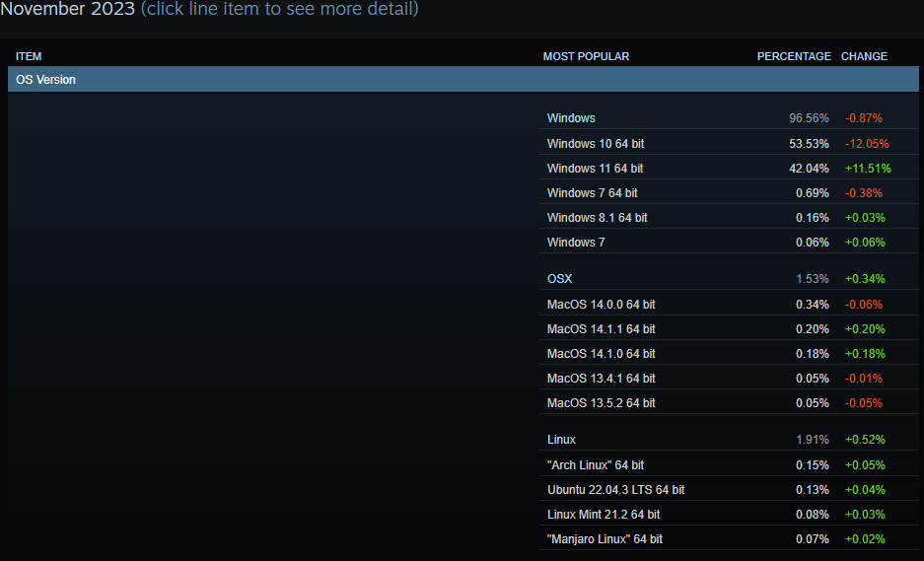
Task: Select the Windows 10 64 bit row
Action: 596,144
